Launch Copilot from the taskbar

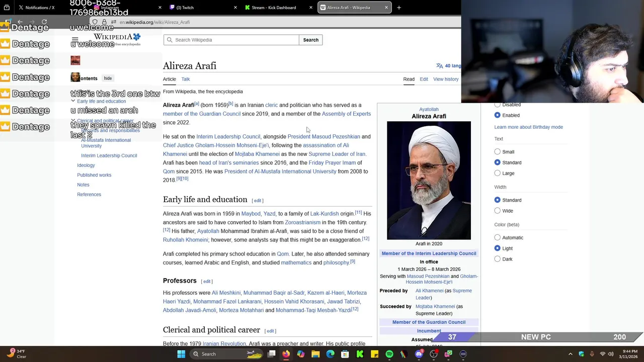click(300, 354)
